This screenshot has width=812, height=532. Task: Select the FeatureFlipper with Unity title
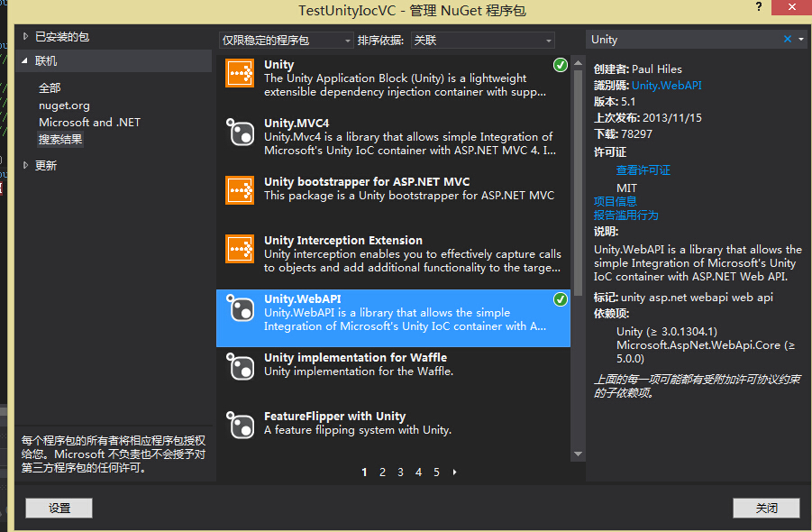click(x=335, y=416)
